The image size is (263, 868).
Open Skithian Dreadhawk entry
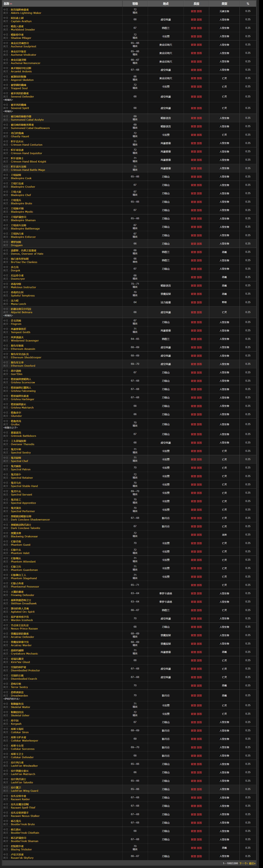(24, 603)
